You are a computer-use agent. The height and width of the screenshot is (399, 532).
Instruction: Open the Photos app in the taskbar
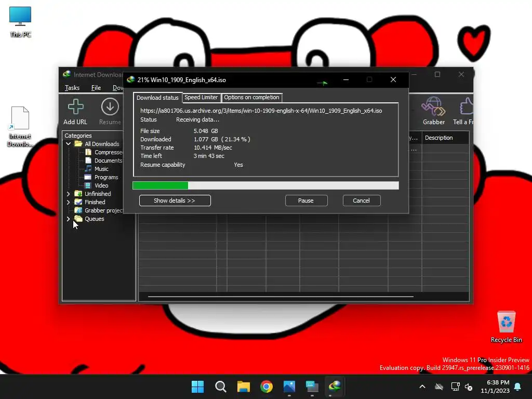coord(289,387)
